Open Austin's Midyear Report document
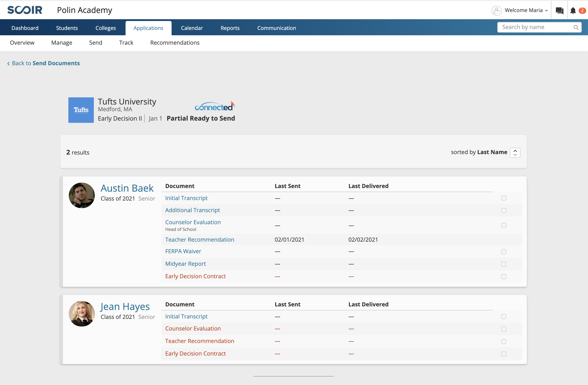Image resolution: width=588 pixels, height=385 pixels. click(x=185, y=264)
